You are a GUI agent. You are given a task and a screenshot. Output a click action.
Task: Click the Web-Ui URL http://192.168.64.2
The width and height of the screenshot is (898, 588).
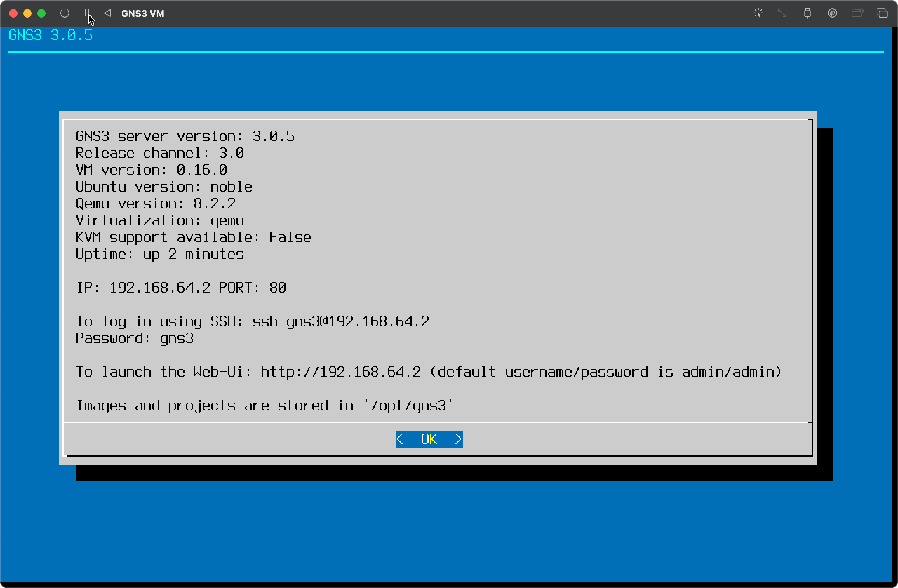click(x=340, y=372)
